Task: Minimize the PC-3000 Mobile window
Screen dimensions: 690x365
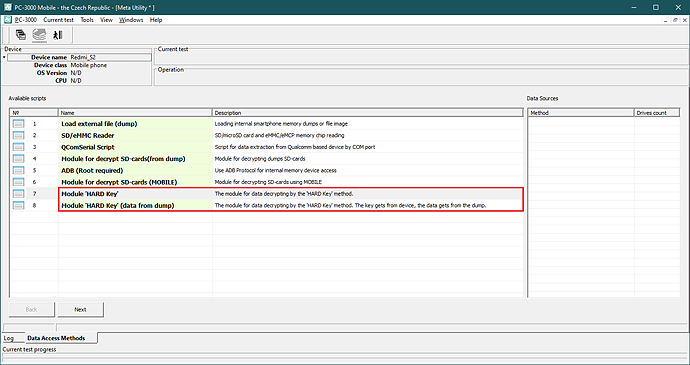Action: (x=634, y=7)
